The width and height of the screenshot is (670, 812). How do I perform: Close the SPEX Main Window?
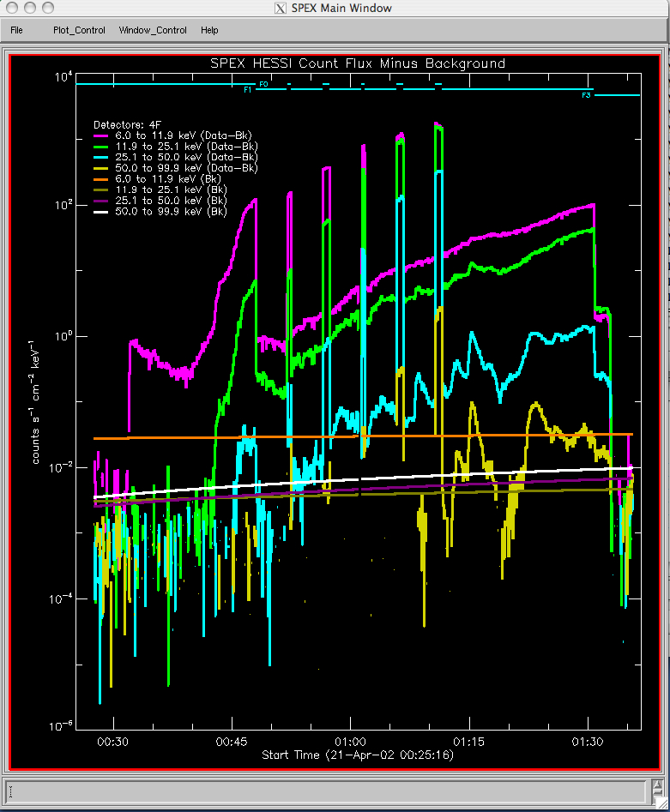click(x=11, y=8)
